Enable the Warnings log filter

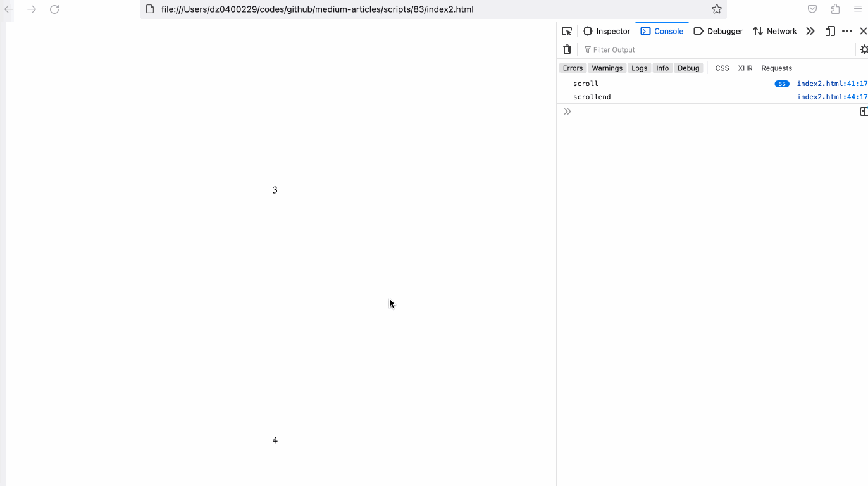click(x=607, y=68)
